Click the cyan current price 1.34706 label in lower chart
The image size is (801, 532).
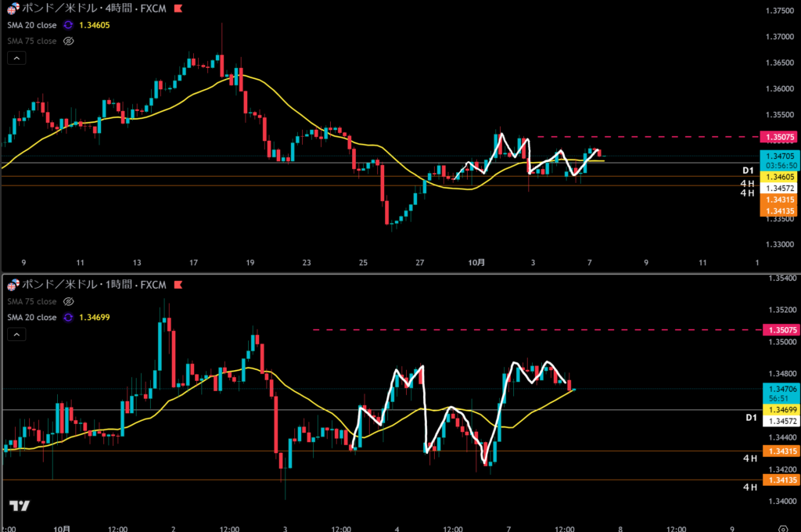coord(779,389)
